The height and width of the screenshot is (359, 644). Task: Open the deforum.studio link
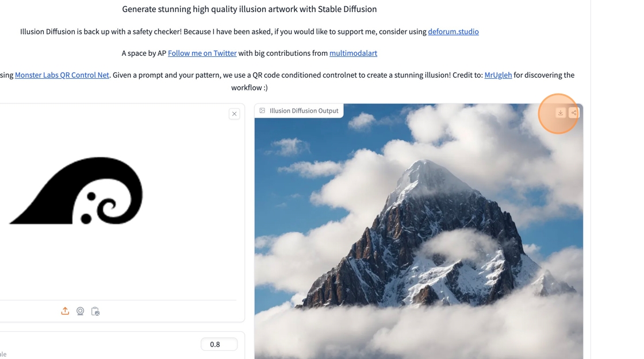point(453,32)
